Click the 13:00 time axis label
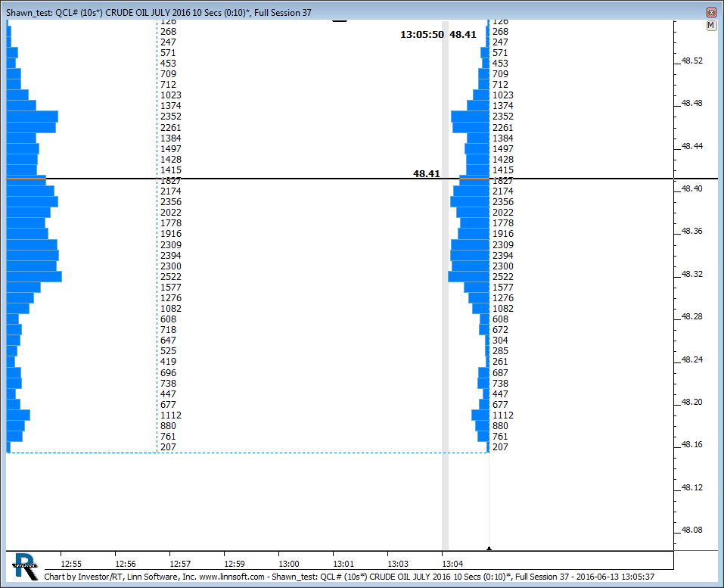 [x=289, y=564]
